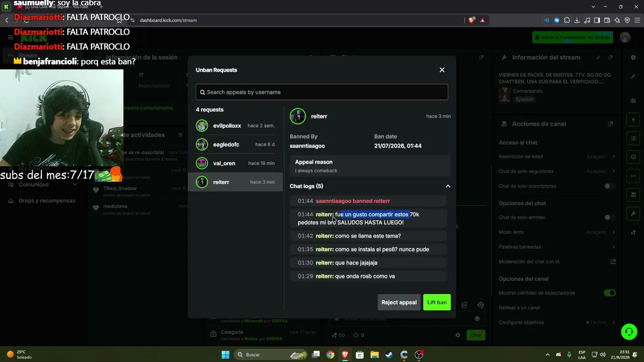
Task: Open the info icon in right sidebar
Action: 633,57
